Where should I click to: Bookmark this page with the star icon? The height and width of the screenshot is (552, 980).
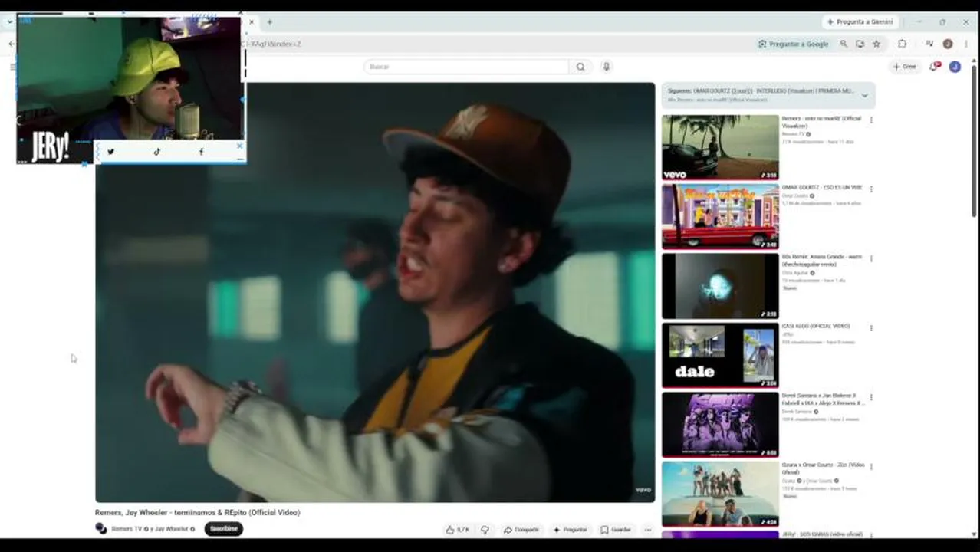876,44
